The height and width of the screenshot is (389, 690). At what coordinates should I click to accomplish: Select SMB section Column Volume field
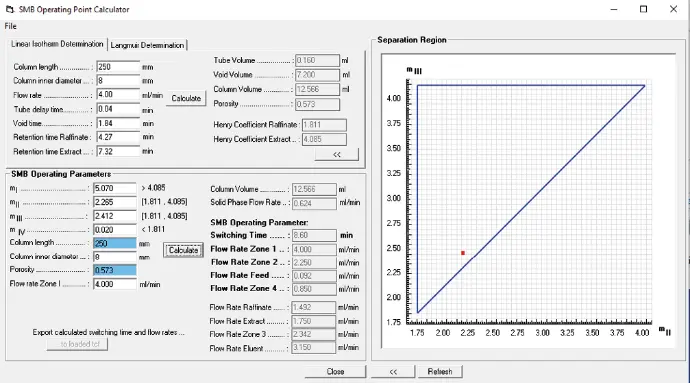coord(314,189)
